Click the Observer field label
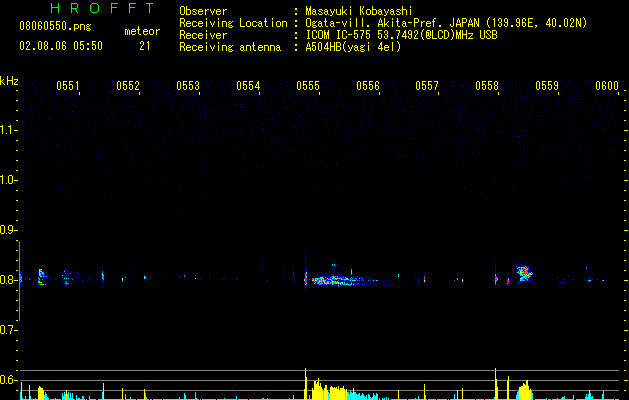The height and width of the screenshot is (400, 629). pyautogui.click(x=203, y=11)
